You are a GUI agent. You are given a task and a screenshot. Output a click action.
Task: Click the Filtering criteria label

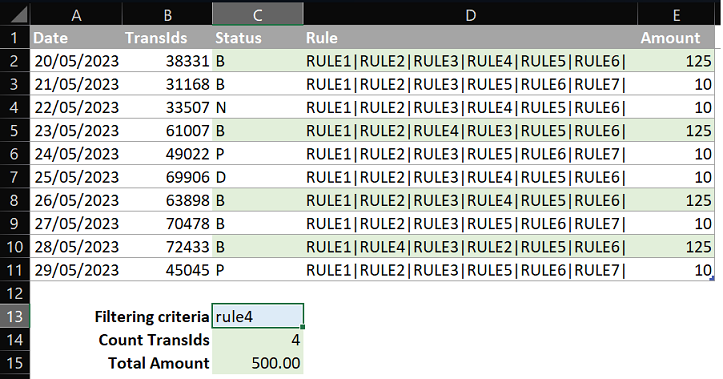[x=152, y=317]
